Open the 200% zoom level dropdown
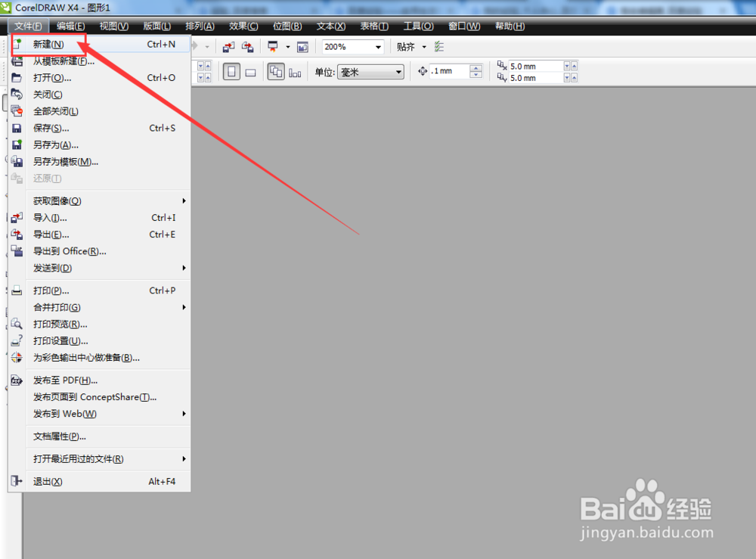756x559 pixels. click(x=379, y=47)
